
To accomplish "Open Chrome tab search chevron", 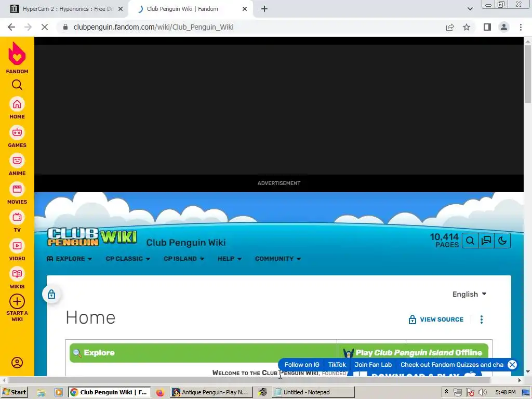I will pos(470,9).
